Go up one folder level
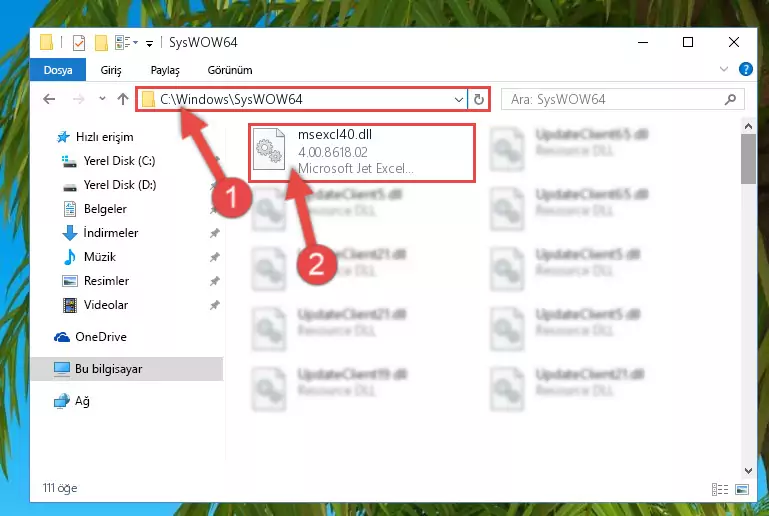Viewport: 769px width, 516px height. click(123, 99)
